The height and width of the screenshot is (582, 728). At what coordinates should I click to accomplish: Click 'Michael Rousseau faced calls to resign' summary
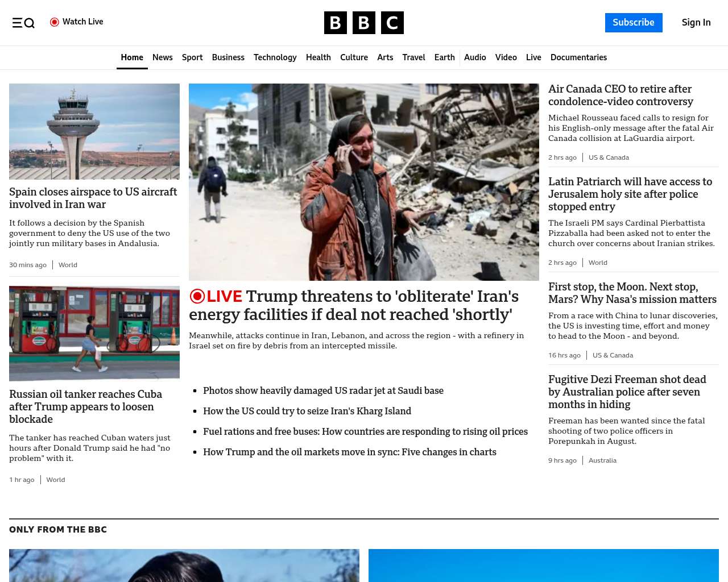click(631, 128)
